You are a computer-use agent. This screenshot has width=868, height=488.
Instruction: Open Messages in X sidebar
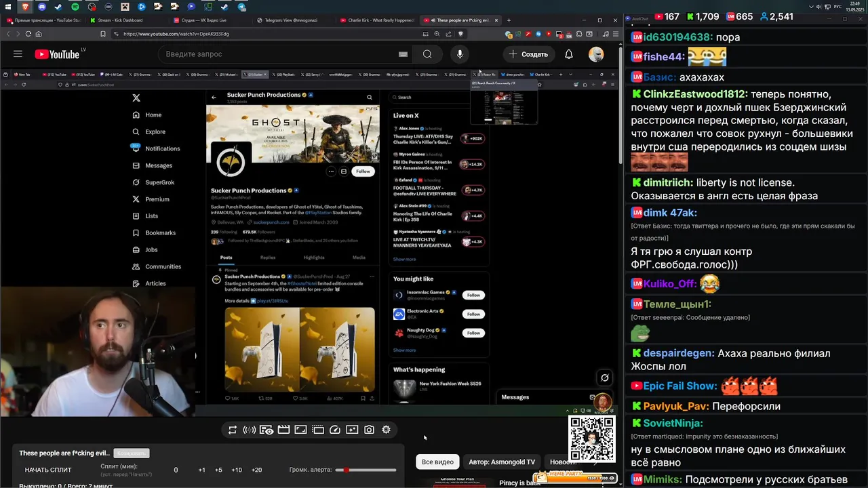152,165
